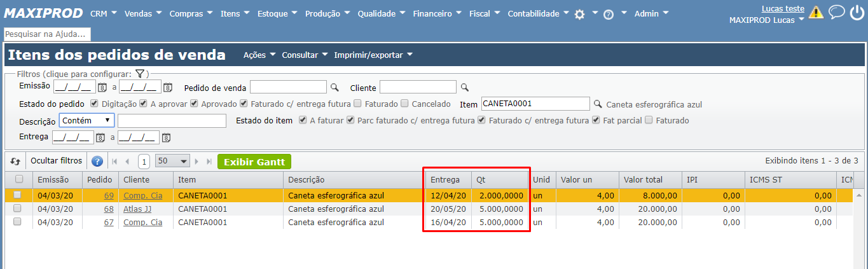
Task: Open calendar for Emissão end date
Action: 168,88
